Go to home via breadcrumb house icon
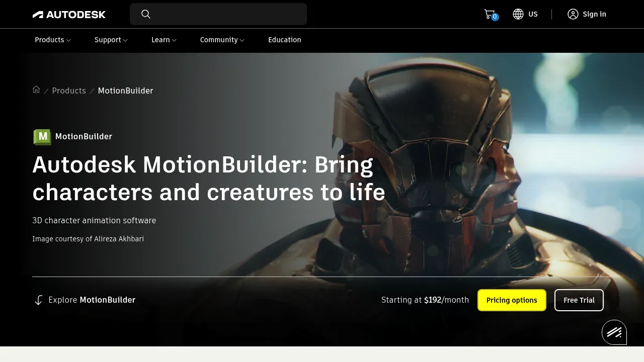Screen dimensions: 644x362 click(36, 89)
